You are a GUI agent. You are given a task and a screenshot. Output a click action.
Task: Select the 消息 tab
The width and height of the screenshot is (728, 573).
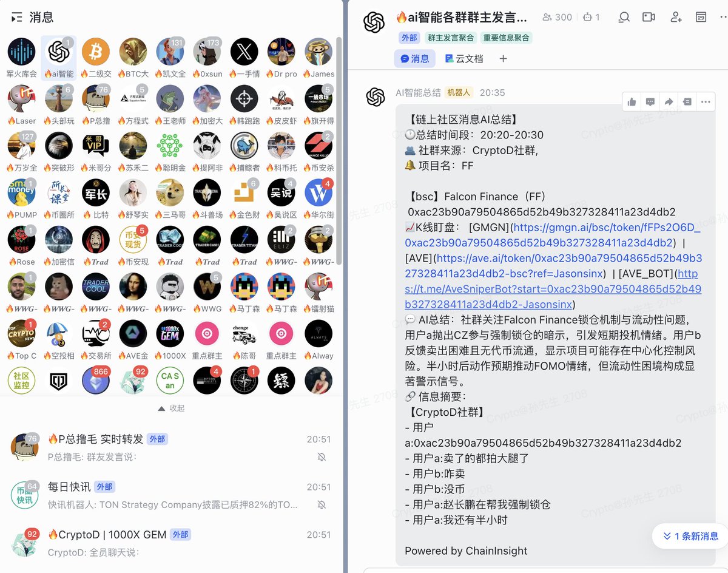(x=415, y=58)
